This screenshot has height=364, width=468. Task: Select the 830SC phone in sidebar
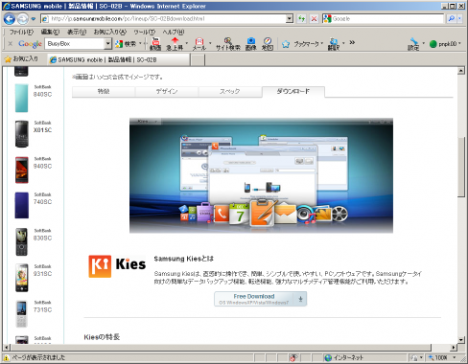pos(33,241)
